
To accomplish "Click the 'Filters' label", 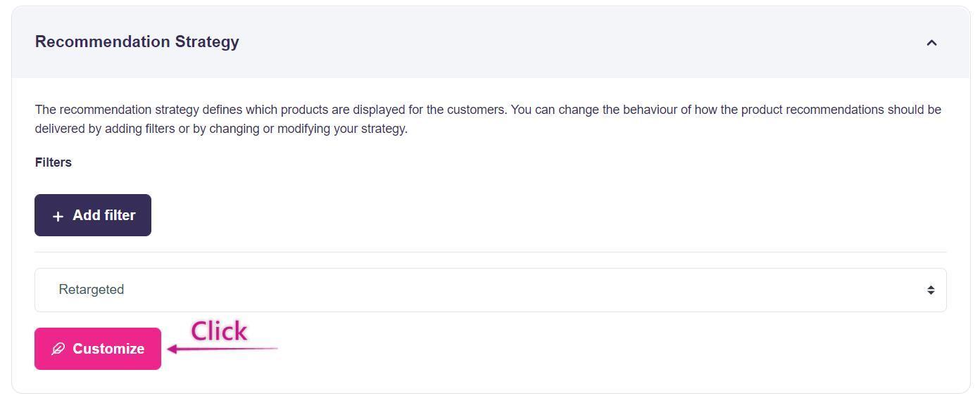I will [x=54, y=162].
